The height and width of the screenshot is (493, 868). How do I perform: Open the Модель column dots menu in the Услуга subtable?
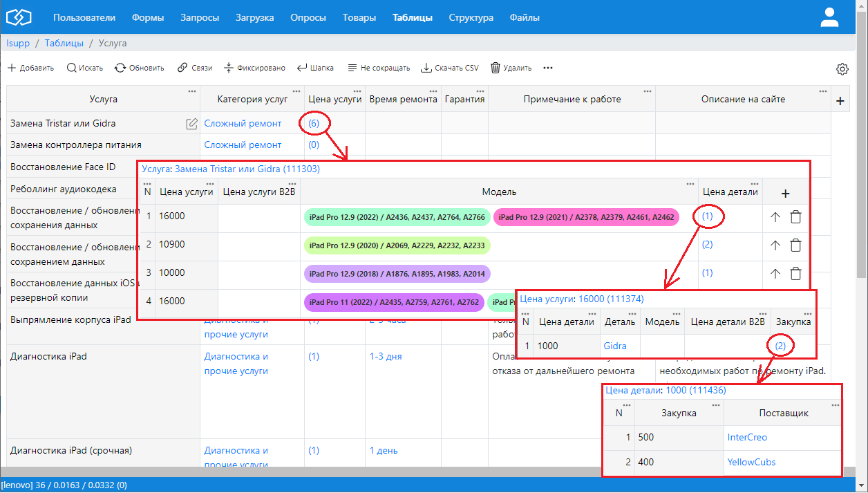(x=690, y=184)
